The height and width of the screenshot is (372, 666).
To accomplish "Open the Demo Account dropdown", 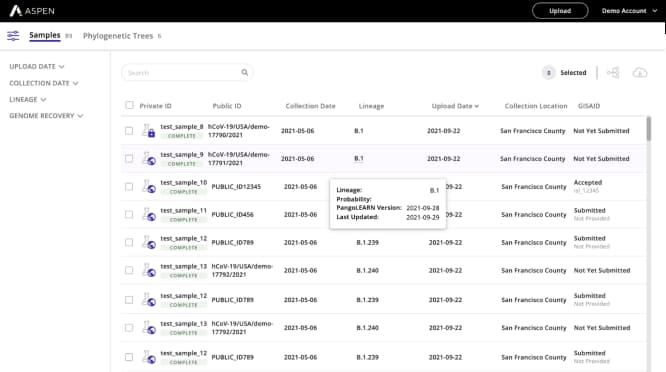I will [629, 11].
